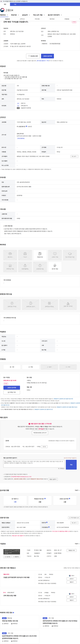Select the 개인 tab at top
The image size is (80, 644).
pos(5,4)
